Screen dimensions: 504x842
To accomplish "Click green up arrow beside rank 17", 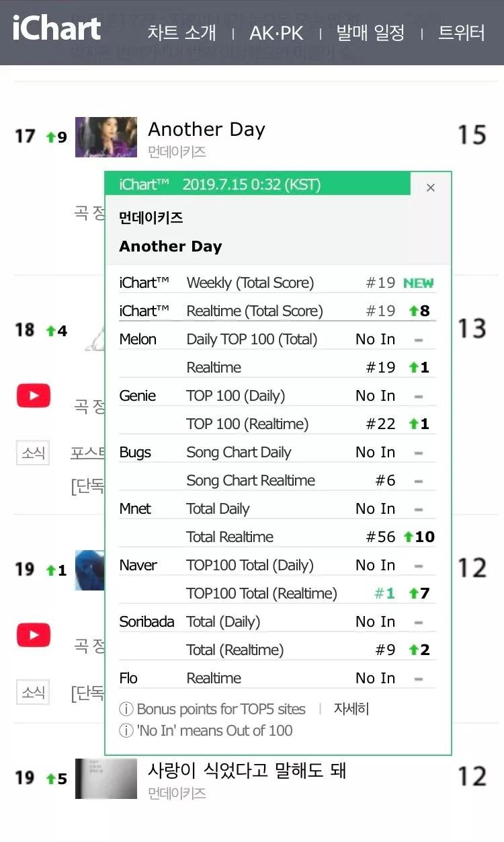I will (x=50, y=137).
